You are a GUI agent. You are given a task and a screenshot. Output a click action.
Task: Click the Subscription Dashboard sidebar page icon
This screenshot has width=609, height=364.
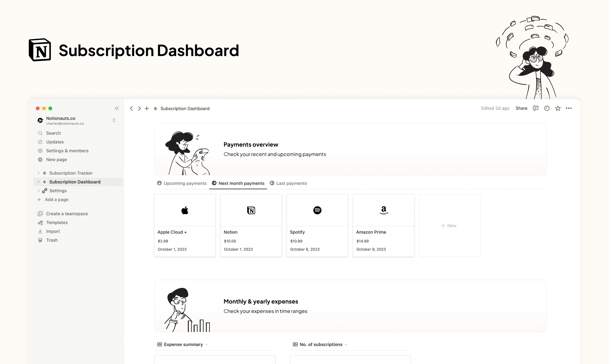(45, 182)
